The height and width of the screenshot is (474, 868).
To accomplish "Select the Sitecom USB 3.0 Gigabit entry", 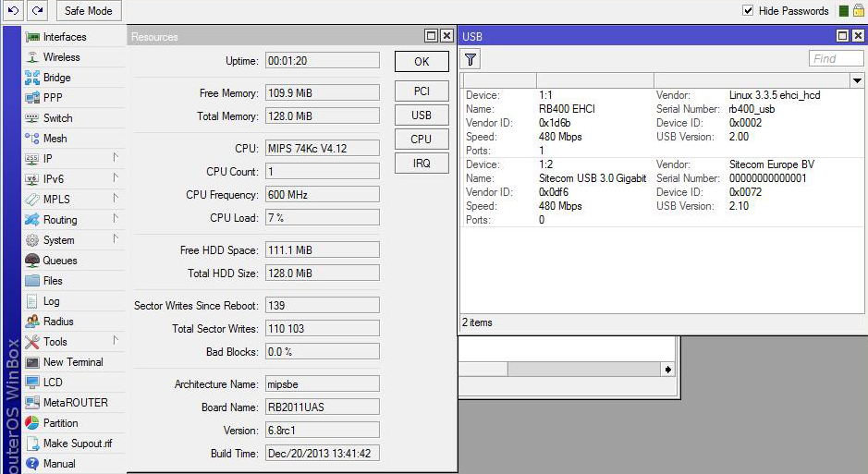I will pyautogui.click(x=661, y=192).
